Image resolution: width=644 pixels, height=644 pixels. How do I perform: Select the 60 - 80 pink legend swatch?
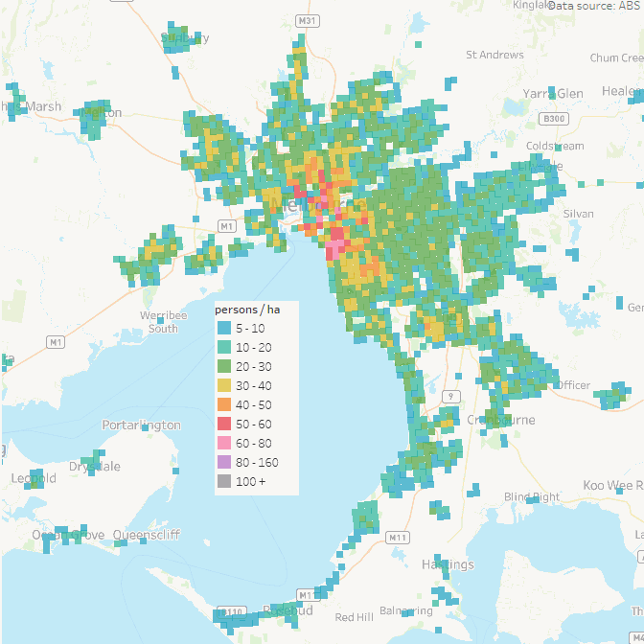tap(224, 443)
